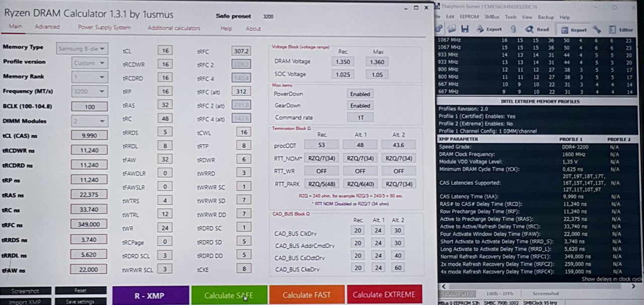
Task: Click the CAD_BUS CkeDrv Alt 2 value 60
Action: coord(396,269)
